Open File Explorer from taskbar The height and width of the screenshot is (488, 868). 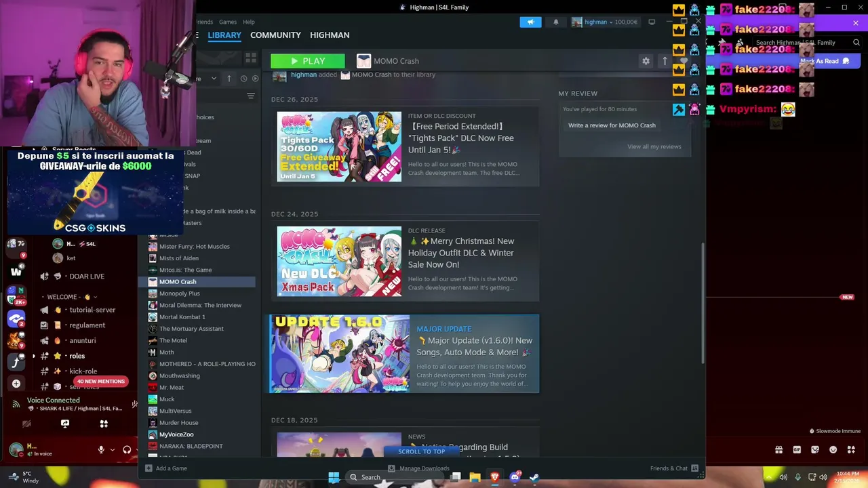pos(475,477)
